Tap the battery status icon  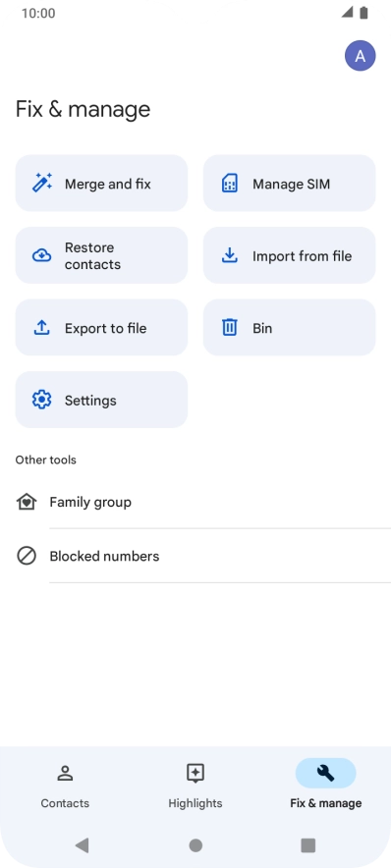pos(363,13)
